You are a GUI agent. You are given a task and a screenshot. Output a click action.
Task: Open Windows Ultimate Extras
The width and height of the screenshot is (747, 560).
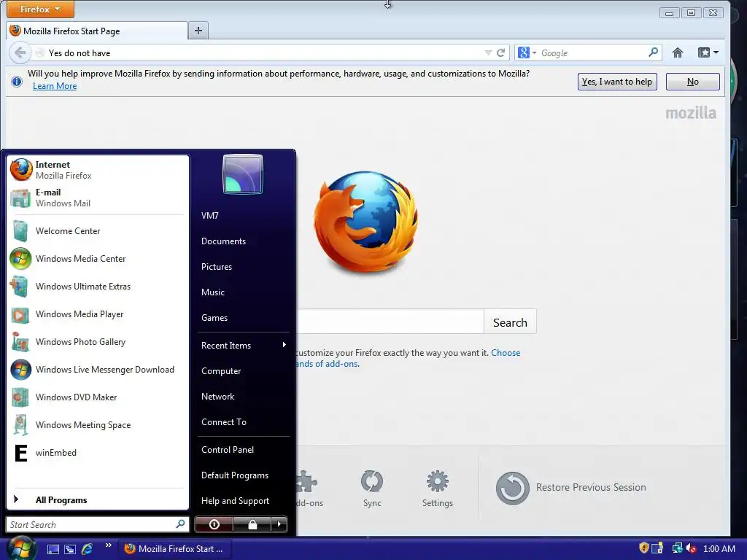(x=98, y=286)
